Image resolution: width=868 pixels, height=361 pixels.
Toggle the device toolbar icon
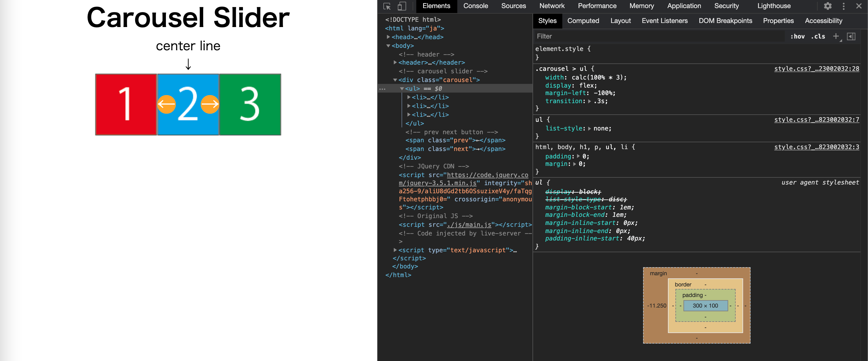[402, 6]
